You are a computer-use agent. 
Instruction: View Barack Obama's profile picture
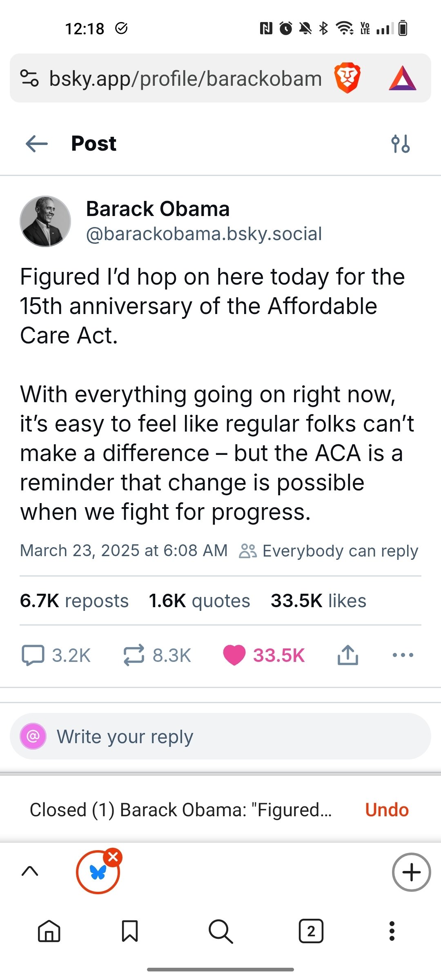pyautogui.click(x=45, y=221)
